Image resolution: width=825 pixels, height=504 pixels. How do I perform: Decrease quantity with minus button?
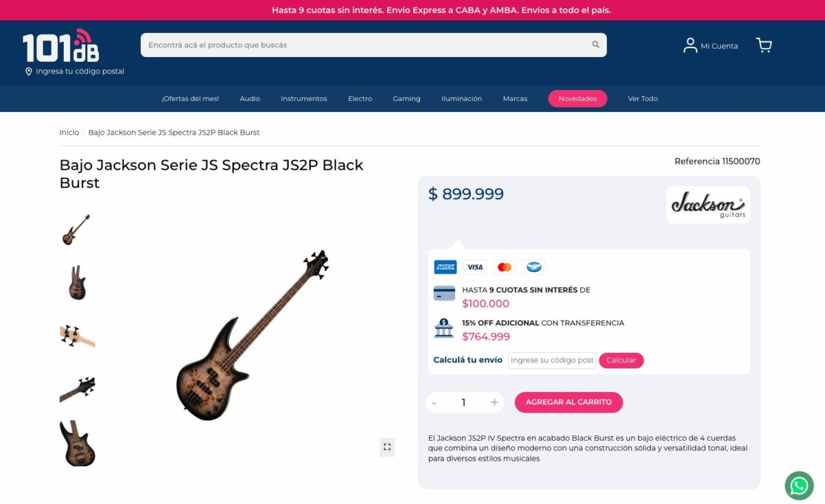pyautogui.click(x=434, y=402)
